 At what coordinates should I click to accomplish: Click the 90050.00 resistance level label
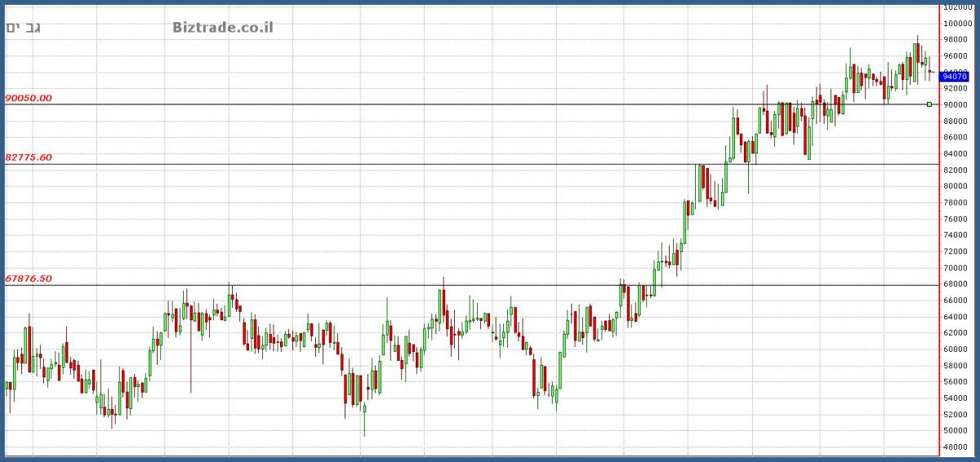tap(29, 98)
